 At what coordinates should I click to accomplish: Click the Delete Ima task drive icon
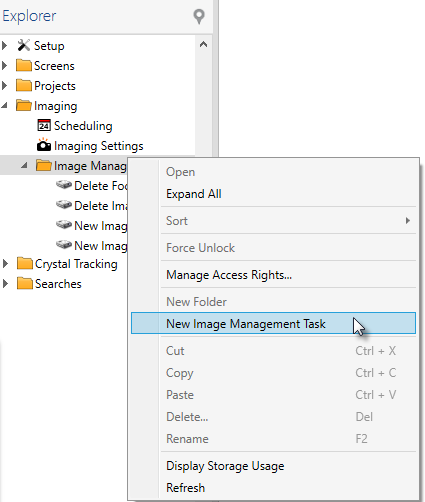click(64, 205)
